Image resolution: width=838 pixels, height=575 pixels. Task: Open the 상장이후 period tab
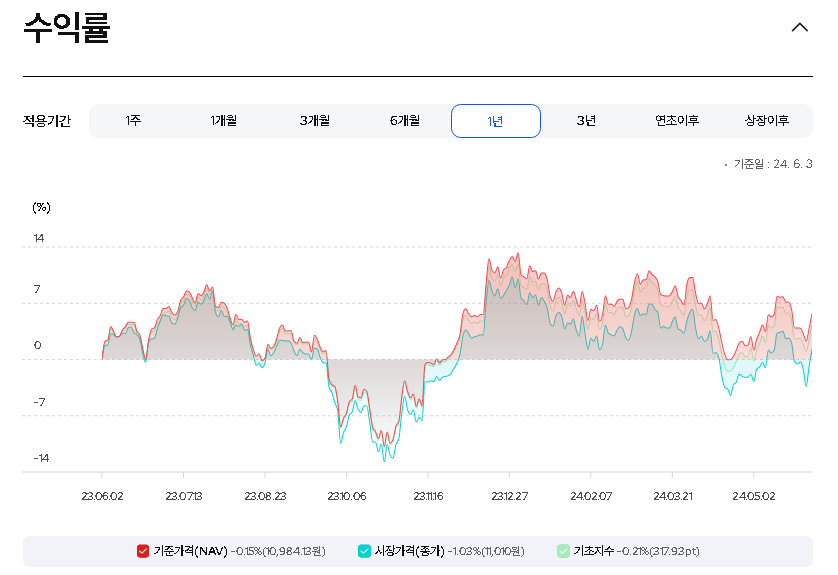pyautogui.click(x=767, y=121)
